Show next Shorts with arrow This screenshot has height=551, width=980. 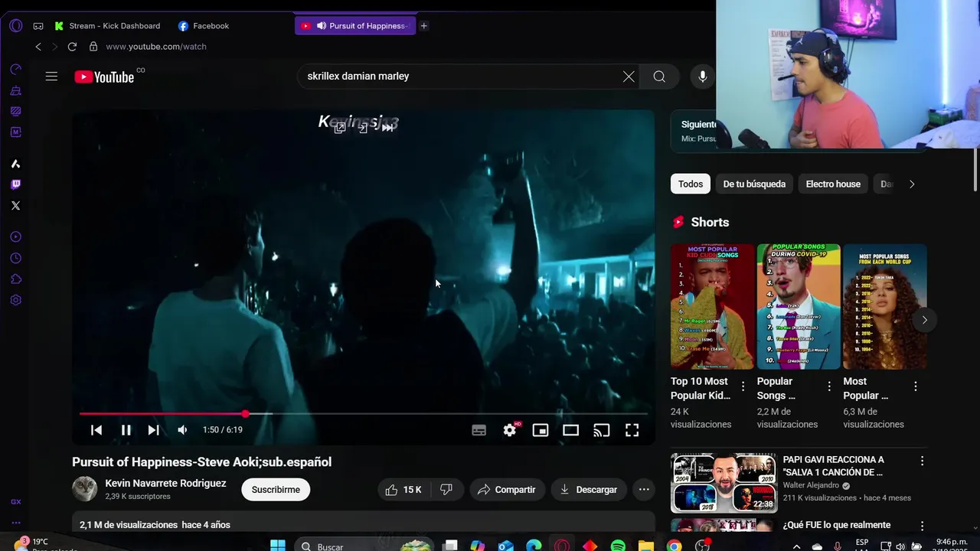924,320
